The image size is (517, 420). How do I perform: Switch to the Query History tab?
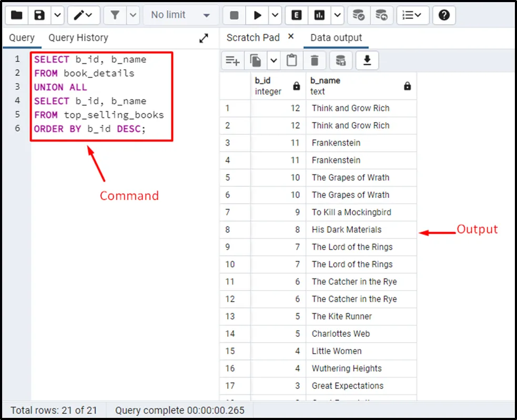[78, 38]
